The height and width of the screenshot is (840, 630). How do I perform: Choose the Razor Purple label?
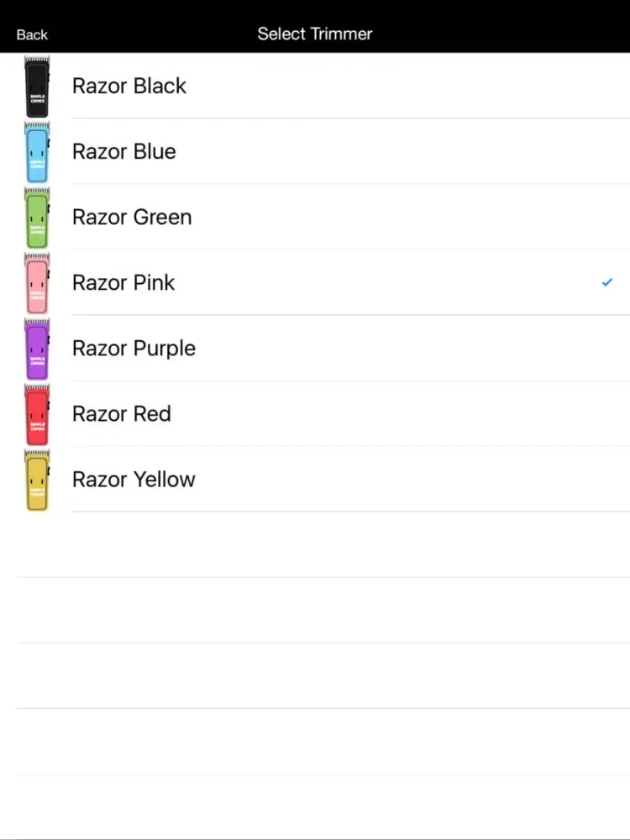point(134,348)
